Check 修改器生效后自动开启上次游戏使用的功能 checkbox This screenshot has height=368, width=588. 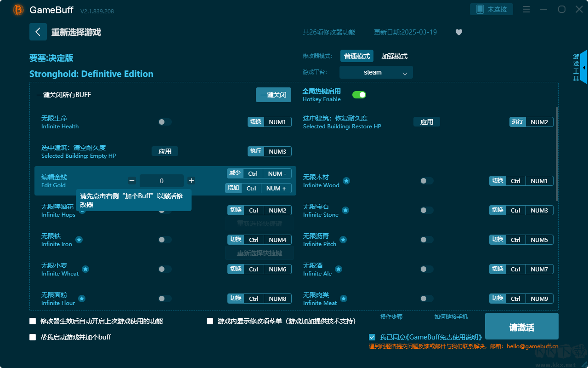click(x=33, y=321)
